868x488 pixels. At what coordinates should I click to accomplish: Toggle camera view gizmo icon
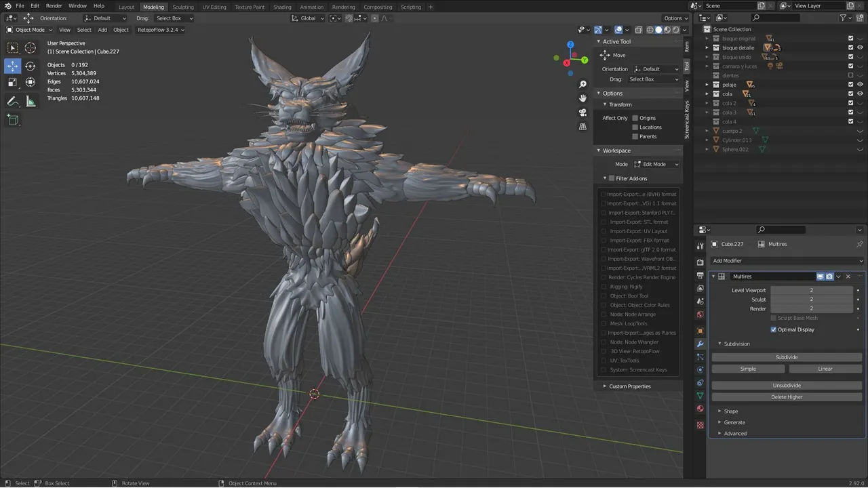point(583,113)
